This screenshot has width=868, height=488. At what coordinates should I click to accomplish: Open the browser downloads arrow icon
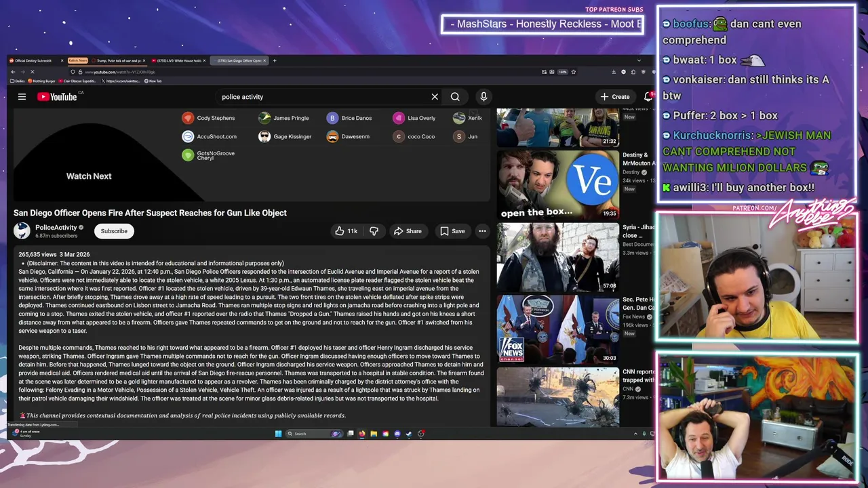[614, 72]
